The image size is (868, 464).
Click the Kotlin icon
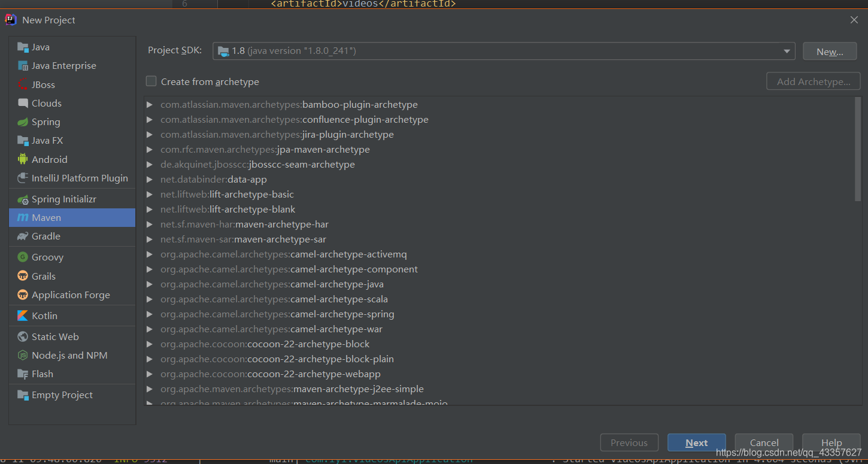tap(23, 316)
